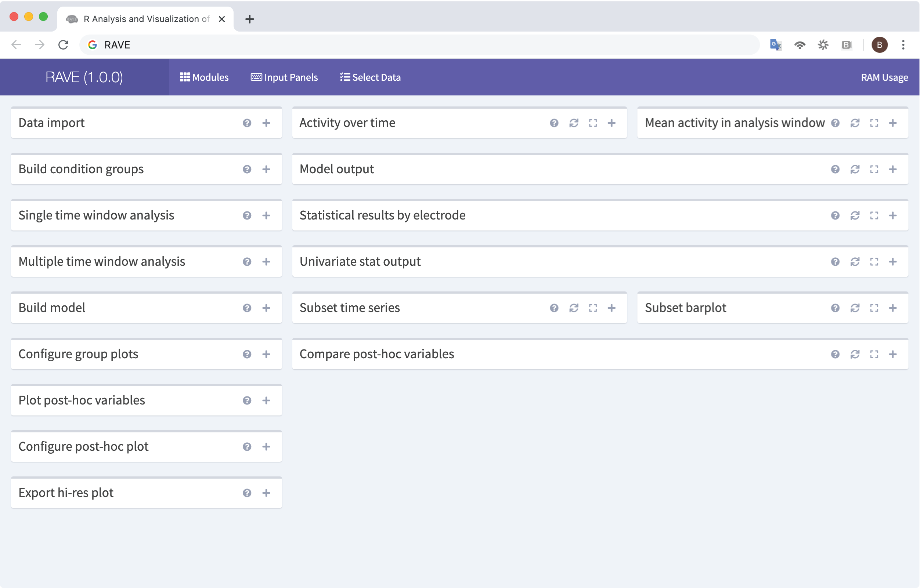This screenshot has width=920, height=588.
Task: Open the Input Panels menu
Action: [284, 77]
